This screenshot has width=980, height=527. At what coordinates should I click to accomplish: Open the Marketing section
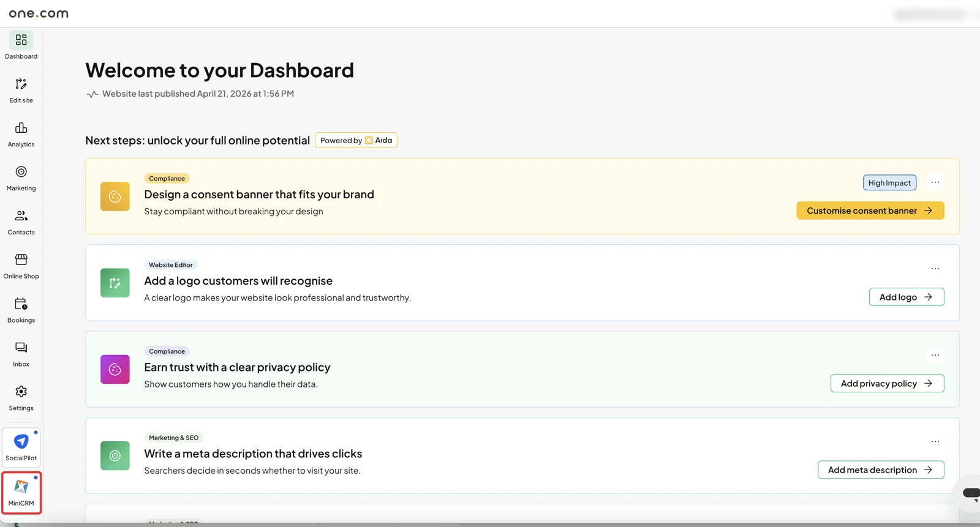(21, 178)
